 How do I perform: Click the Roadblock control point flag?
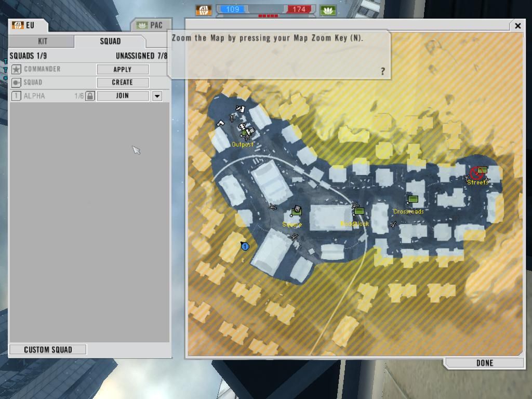pyautogui.click(x=359, y=211)
